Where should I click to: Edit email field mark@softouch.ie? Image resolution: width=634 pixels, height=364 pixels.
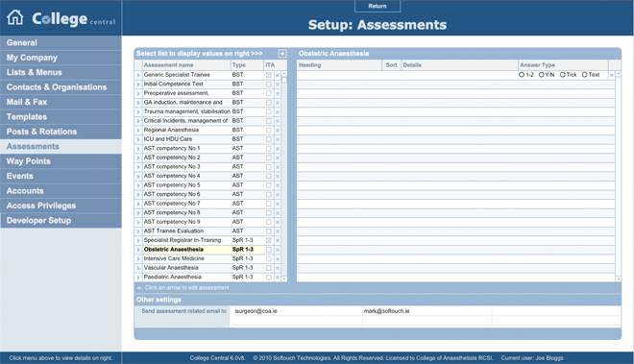pyautogui.click(x=427, y=311)
